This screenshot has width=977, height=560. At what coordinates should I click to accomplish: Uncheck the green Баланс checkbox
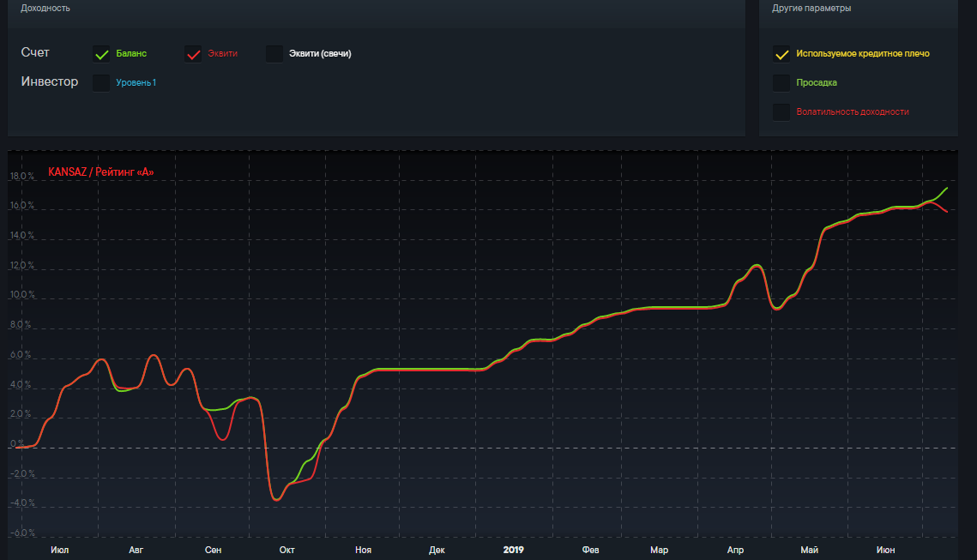101,54
